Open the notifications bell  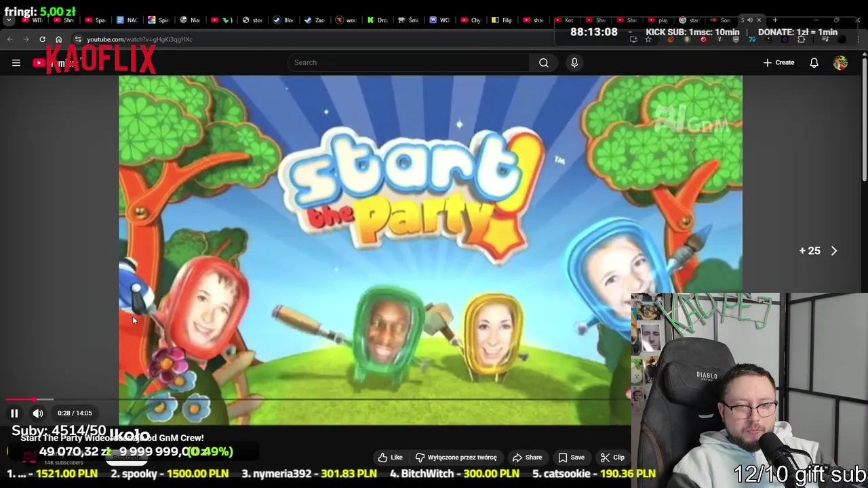coord(814,63)
